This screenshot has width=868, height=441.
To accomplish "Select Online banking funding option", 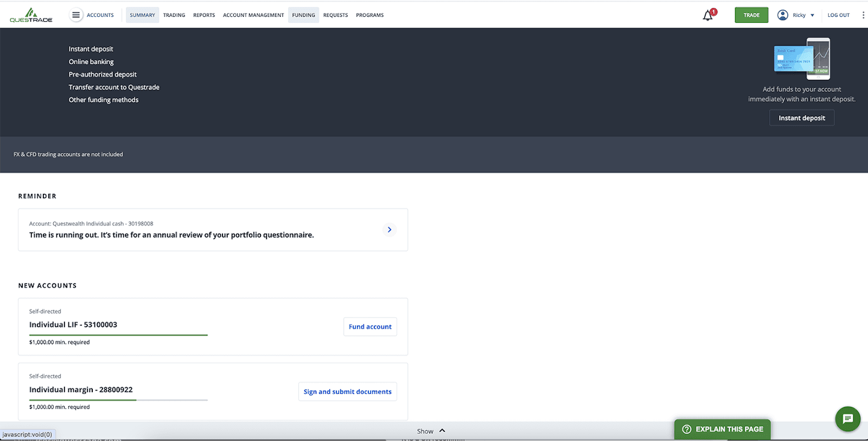I will 91,62.
